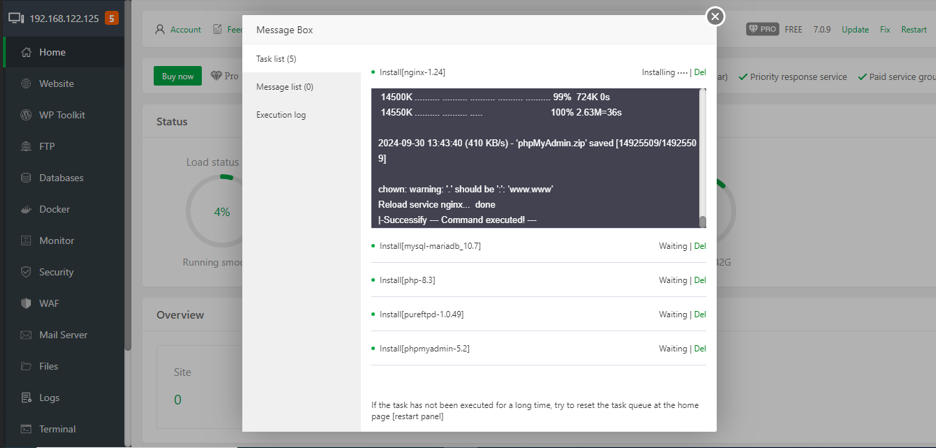Close the Message Box dialog
The height and width of the screenshot is (448, 936).
tap(715, 16)
